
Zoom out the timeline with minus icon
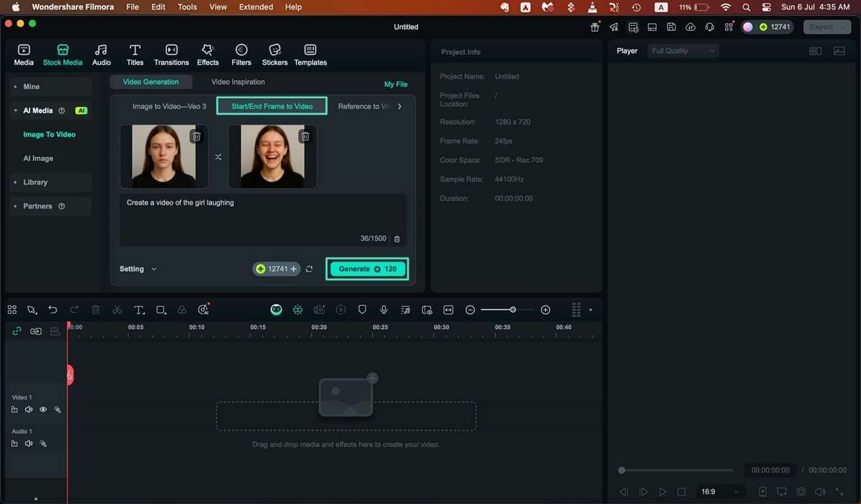coord(470,310)
